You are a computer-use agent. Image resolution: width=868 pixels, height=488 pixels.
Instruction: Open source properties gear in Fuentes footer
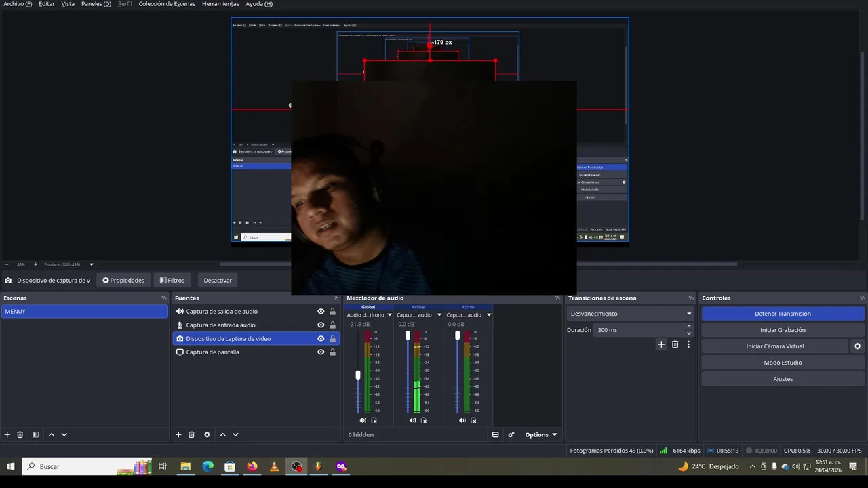(x=207, y=434)
